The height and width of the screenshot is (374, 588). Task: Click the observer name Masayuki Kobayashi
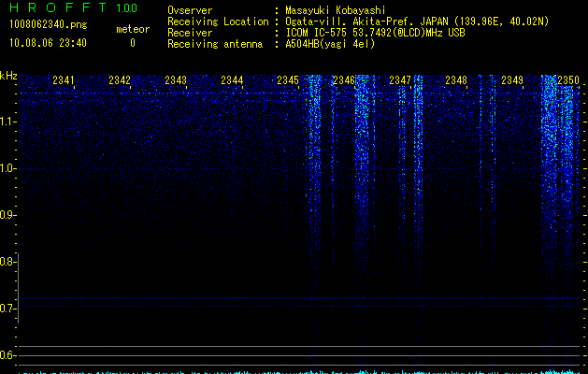tap(336, 10)
